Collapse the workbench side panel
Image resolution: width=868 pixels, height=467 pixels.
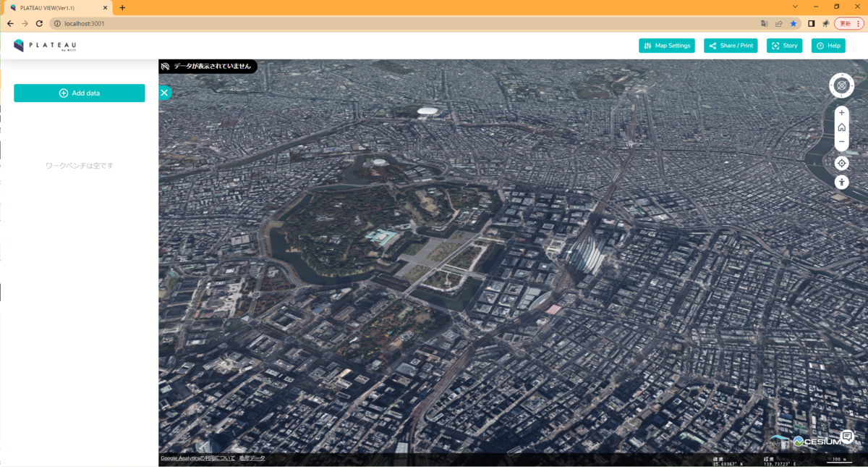[164, 93]
